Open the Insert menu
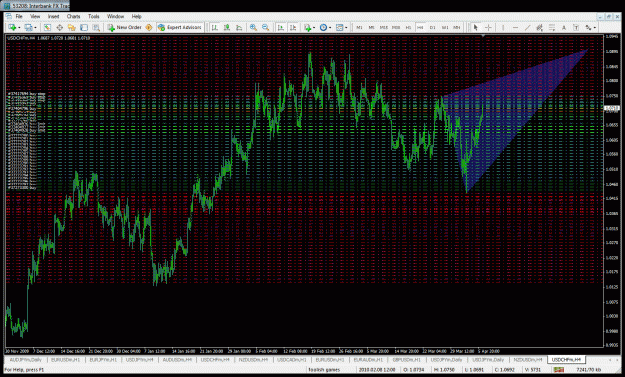Viewport: 625px width, 377px height. point(53,16)
